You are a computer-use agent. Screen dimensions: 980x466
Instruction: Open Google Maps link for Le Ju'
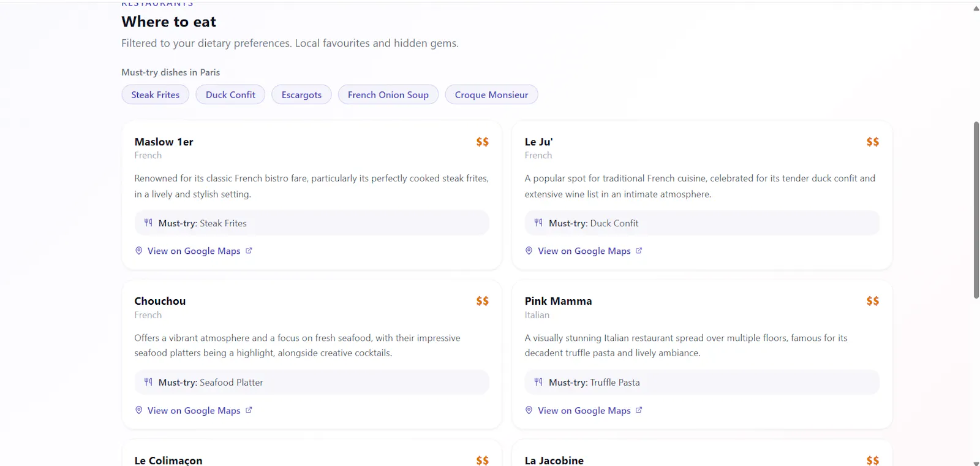pyautogui.click(x=584, y=251)
